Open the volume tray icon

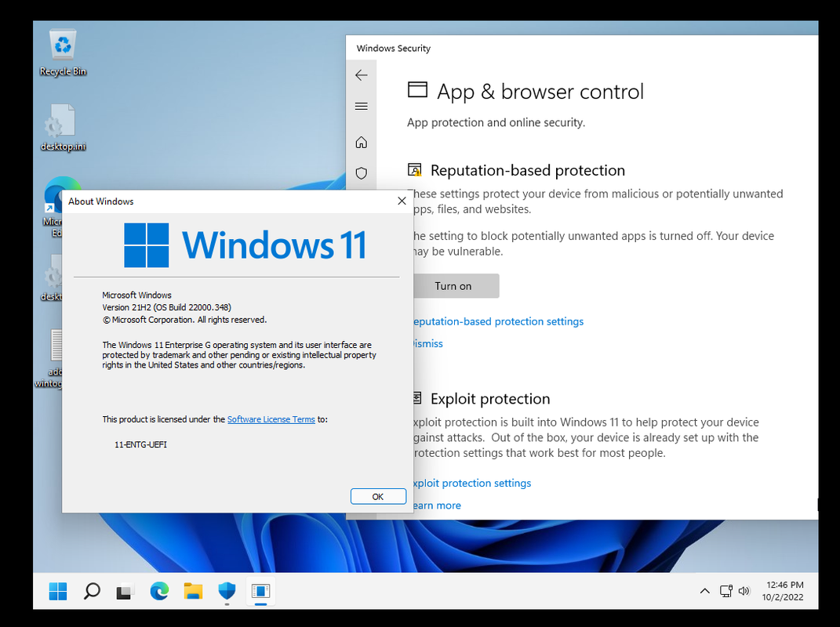tap(744, 591)
